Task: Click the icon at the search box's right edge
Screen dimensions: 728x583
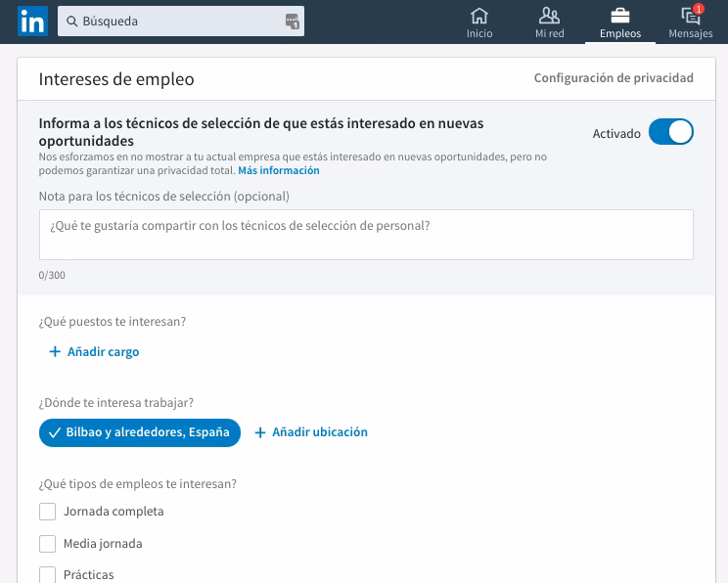Action: [292, 21]
